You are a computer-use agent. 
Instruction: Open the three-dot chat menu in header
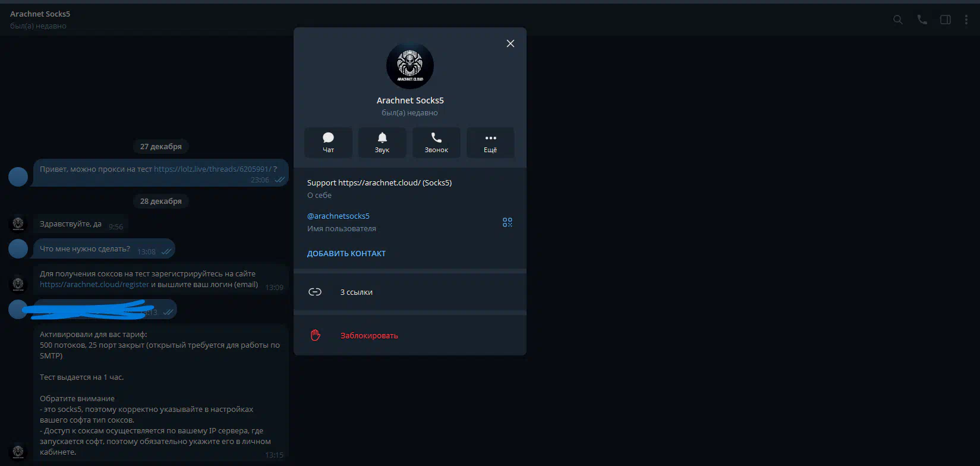tap(966, 20)
